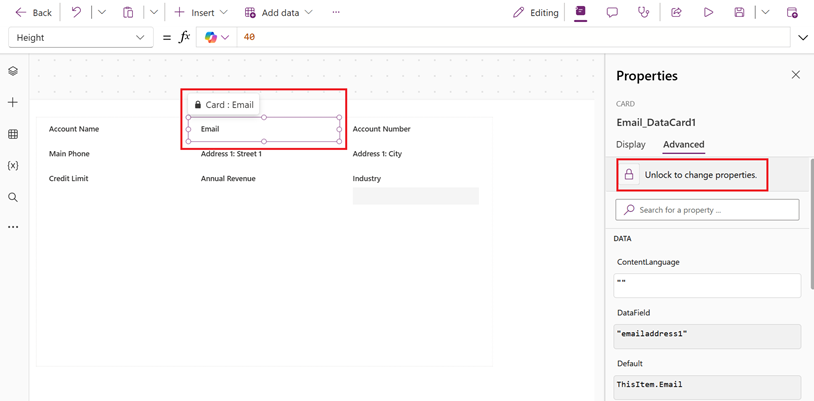This screenshot has height=401, width=814.
Task: Preview the app with Play icon
Action: tap(708, 12)
